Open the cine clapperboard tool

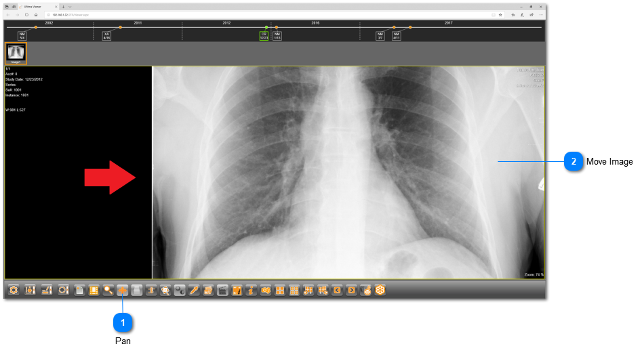tap(222, 290)
